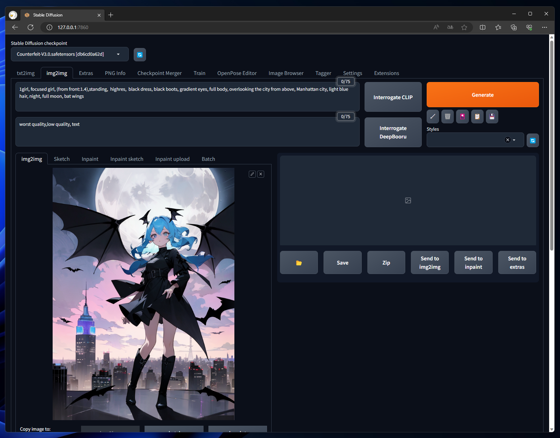Reload the browser page
The height and width of the screenshot is (438, 560).
point(30,27)
